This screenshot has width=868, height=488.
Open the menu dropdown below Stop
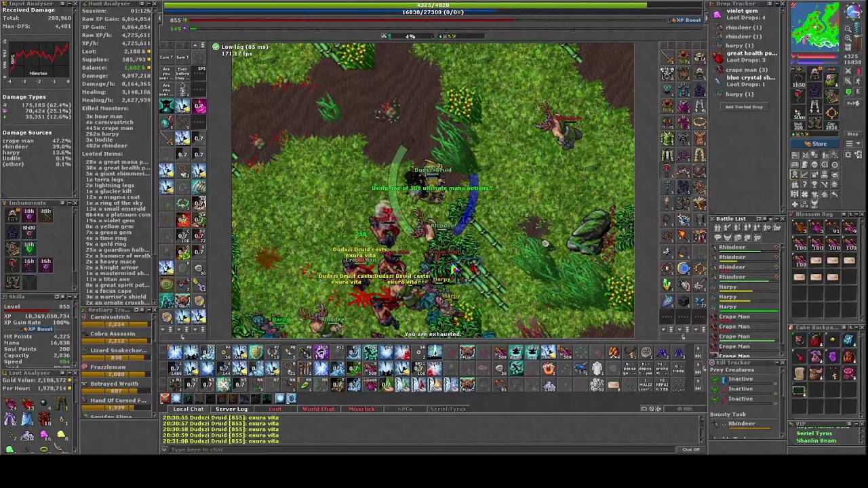click(x=853, y=144)
